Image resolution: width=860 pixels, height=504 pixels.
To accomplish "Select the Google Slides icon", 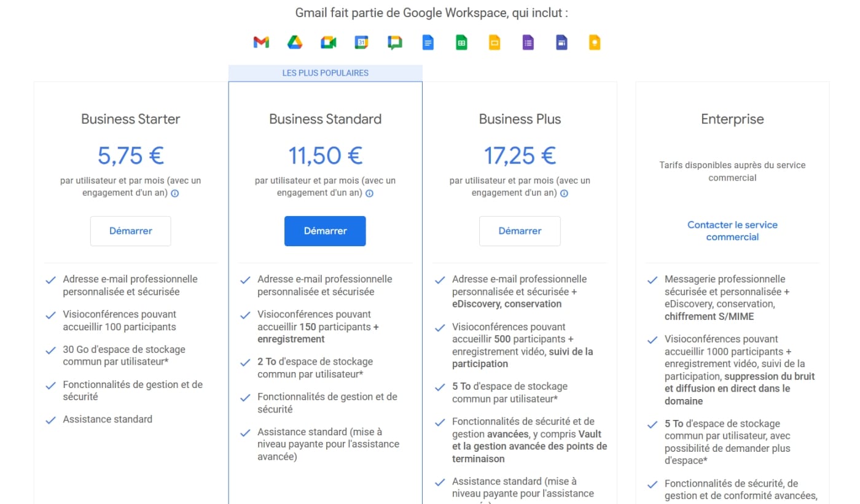I will [495, 42].
